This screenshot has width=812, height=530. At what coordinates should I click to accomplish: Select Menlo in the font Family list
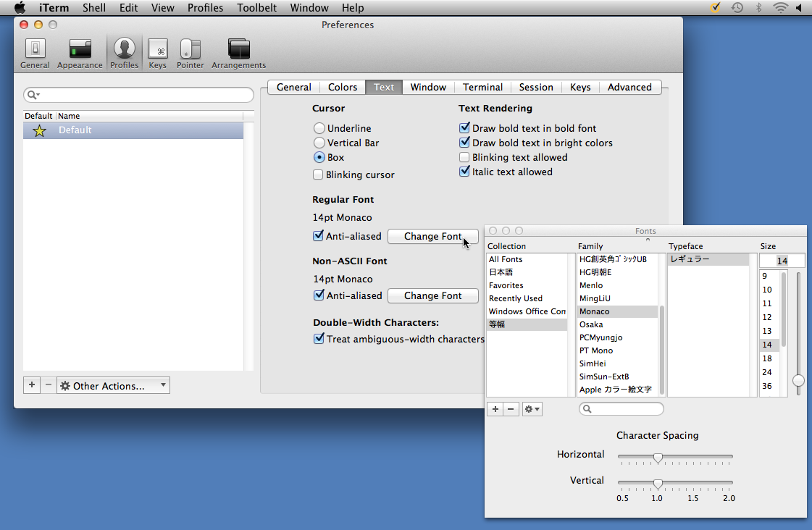point(591,285)
